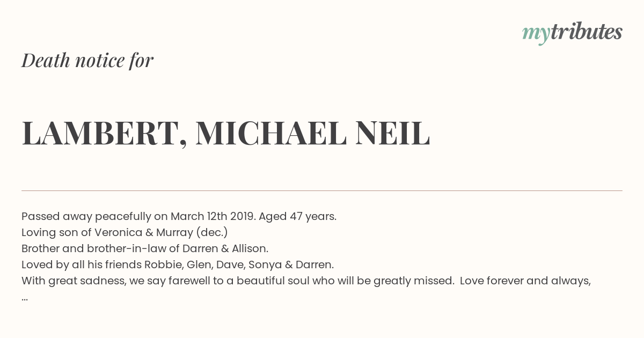Click the surname LAMBERT in the title

click(105, 134)
